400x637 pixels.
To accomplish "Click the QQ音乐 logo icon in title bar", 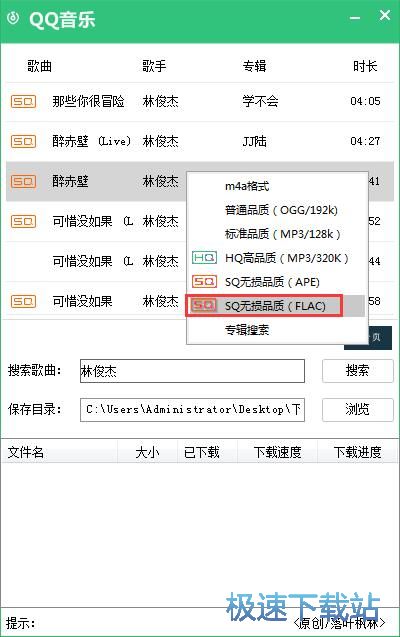I will pos(13,18).
